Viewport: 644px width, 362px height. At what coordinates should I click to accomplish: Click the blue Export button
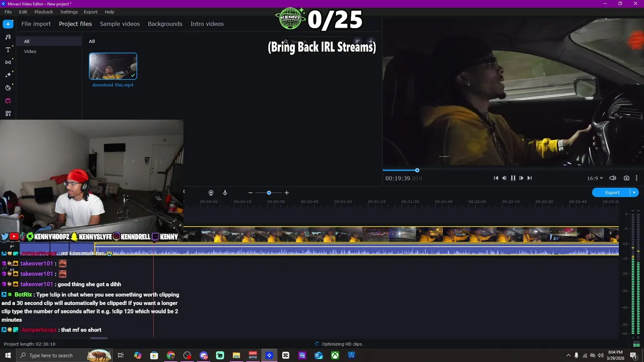(612, 193)
